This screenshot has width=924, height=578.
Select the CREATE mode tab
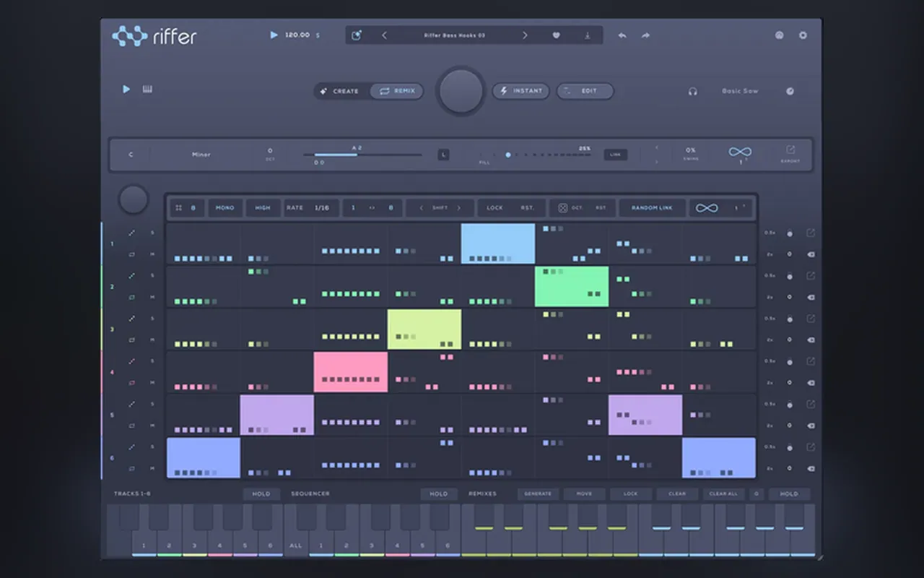pyautogui.click(x=341, y=92)
